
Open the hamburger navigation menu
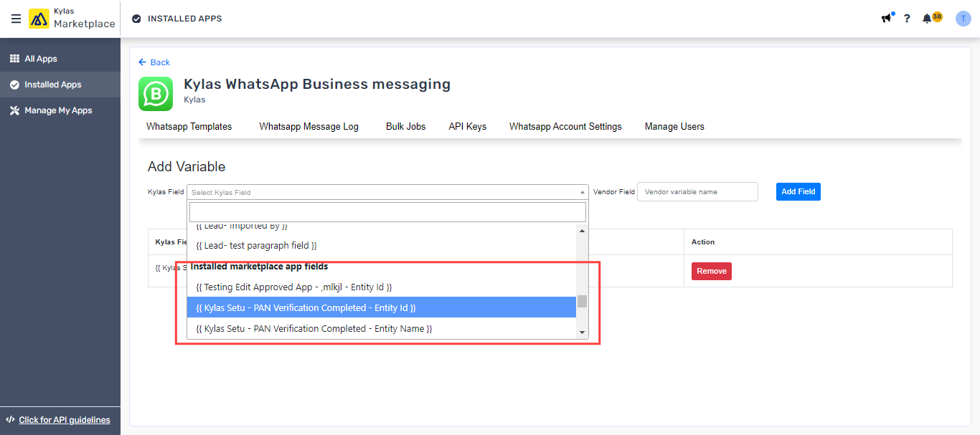16,19
